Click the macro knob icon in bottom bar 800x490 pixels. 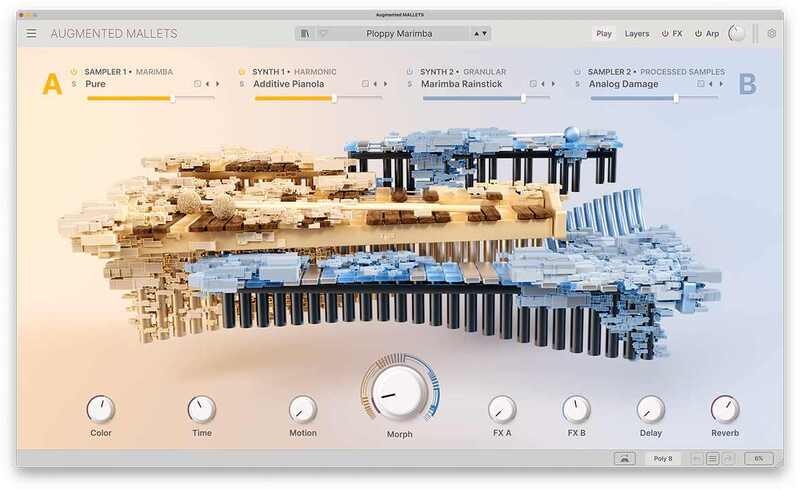(623, 458)
